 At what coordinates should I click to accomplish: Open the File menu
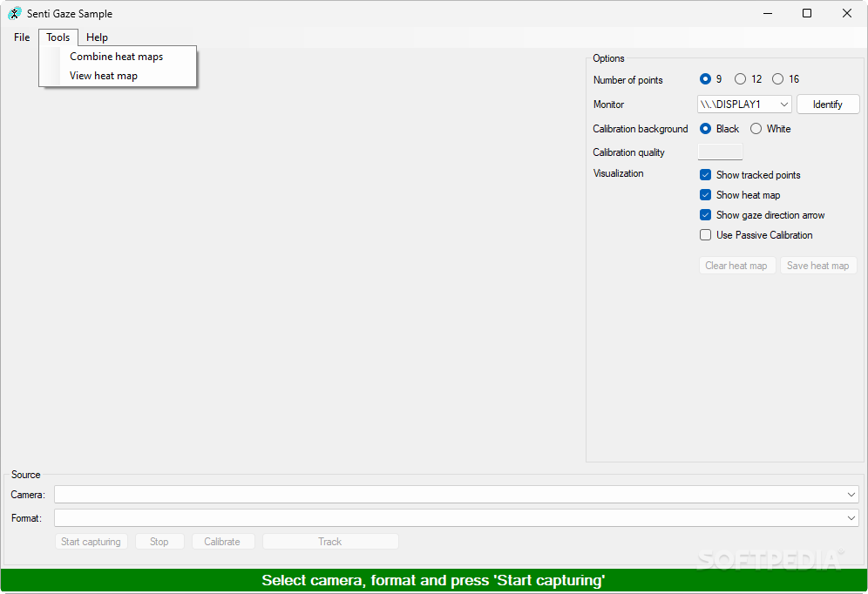pyautogui.click(x=22, y=37)
